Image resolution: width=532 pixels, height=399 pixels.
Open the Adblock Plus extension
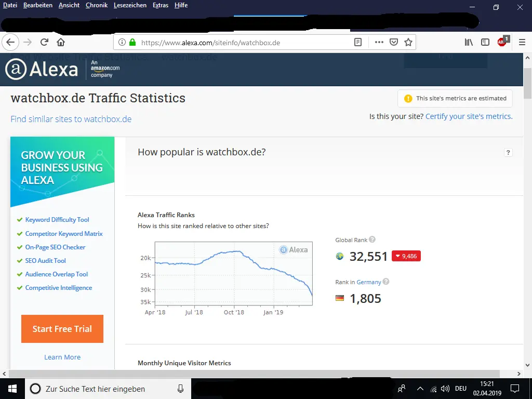tap(502, 42)
